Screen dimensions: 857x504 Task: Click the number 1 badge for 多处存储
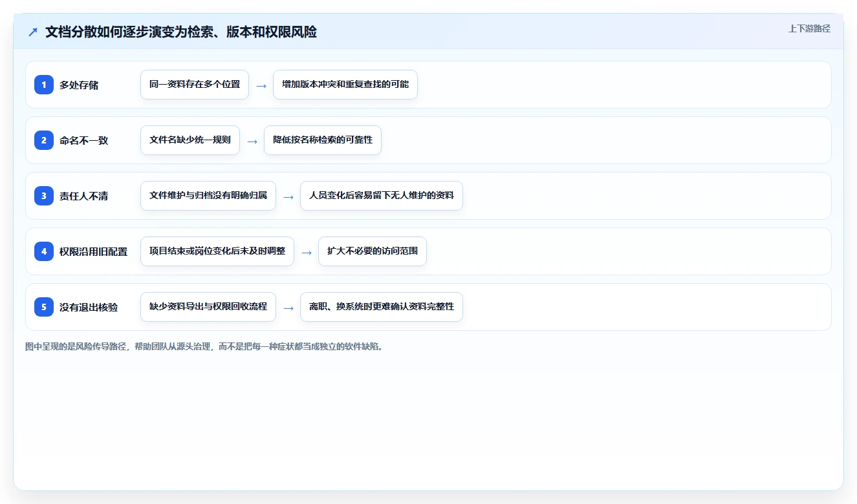click(x=44, y=85)
